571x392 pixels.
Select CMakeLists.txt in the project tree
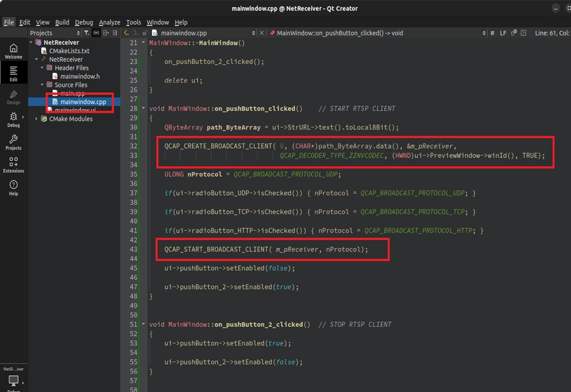[69, 51]
